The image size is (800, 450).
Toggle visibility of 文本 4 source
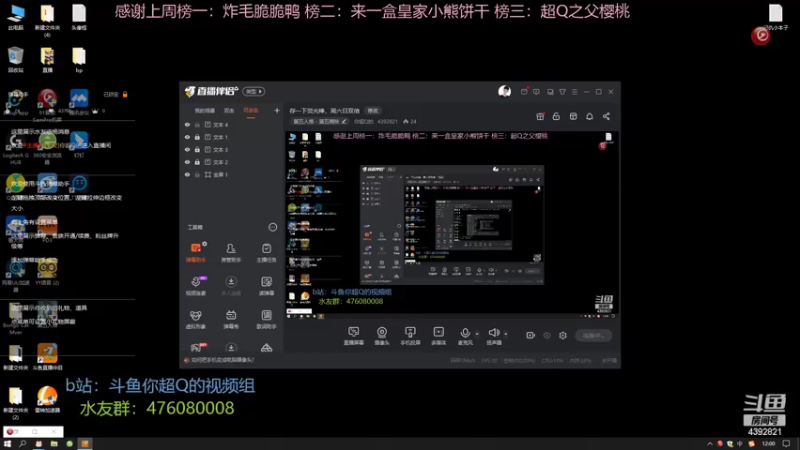(x=187, y=124)
